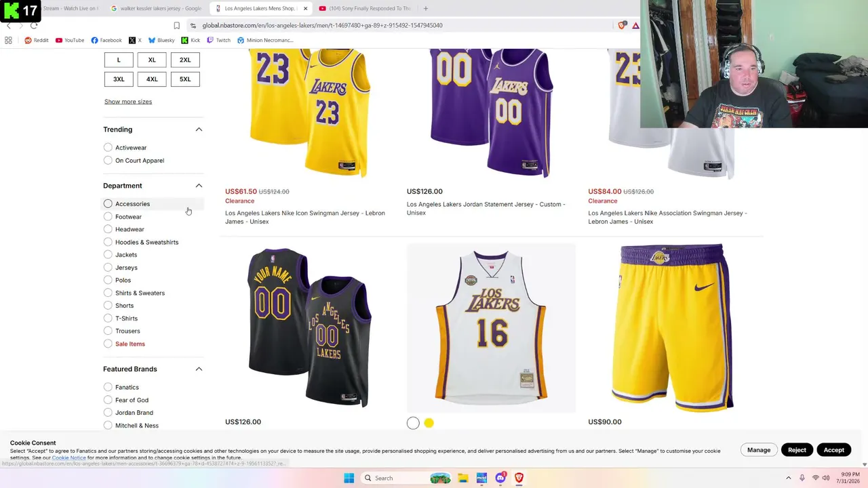Open the Wi-Fi network tray icon
The width and height of the screenshot is (868, 488).
pos(815,478)
